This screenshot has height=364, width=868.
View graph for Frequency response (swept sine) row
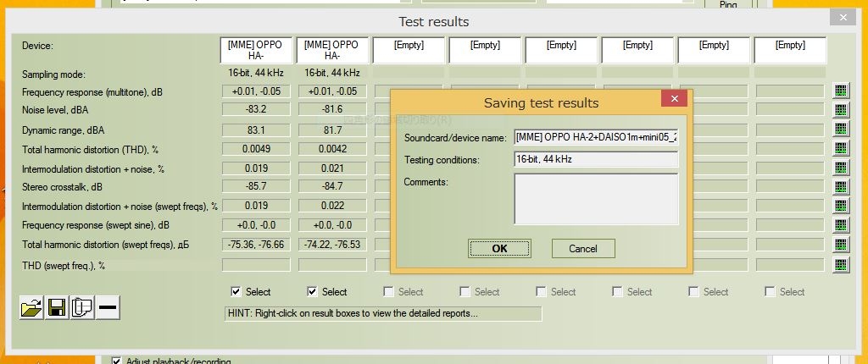[841, 226]
